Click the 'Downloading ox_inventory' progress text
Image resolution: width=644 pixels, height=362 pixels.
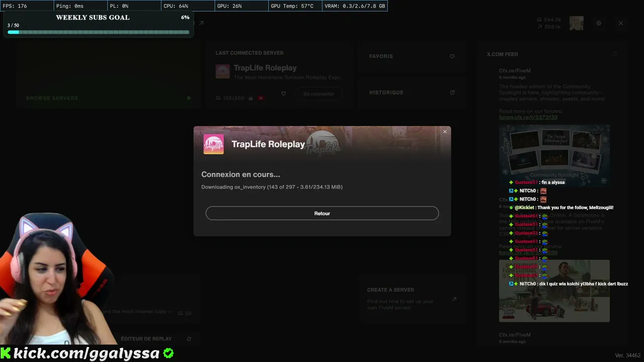click(272, 187)
